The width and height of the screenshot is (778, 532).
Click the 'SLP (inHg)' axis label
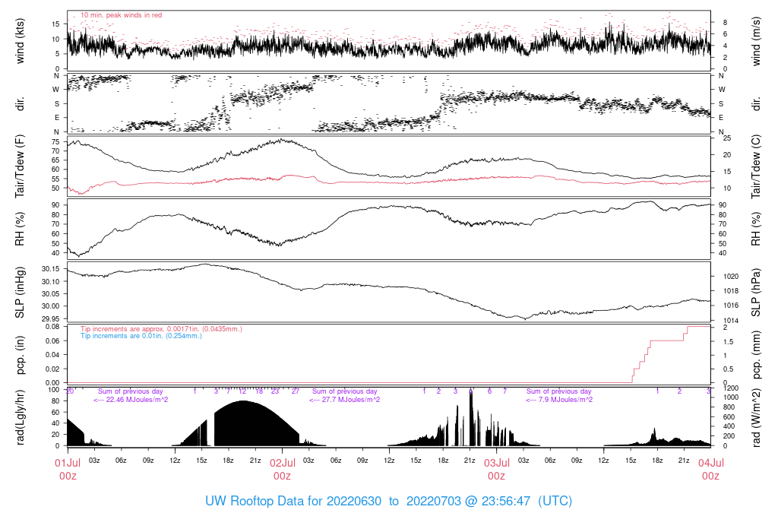click(x=21, y=293)
